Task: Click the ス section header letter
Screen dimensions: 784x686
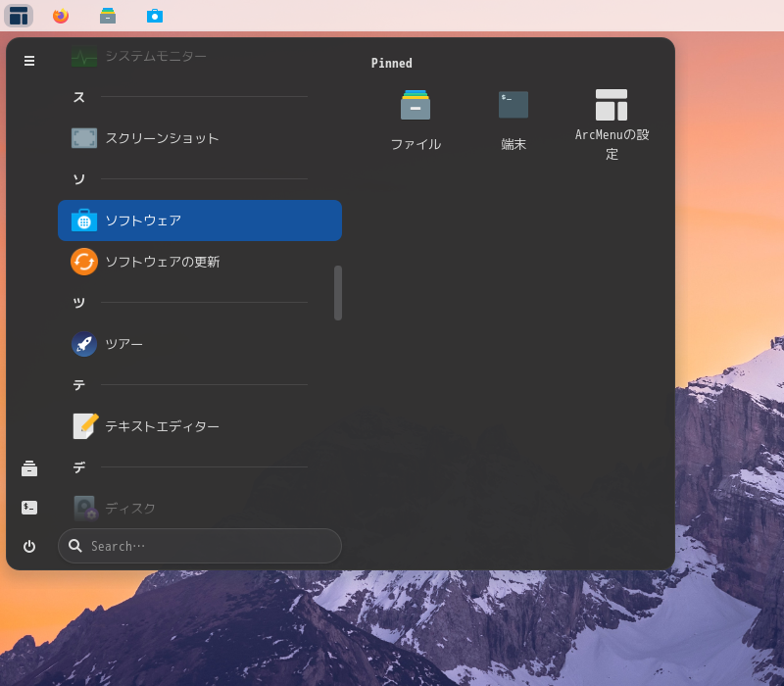Action: coord(79,97)
